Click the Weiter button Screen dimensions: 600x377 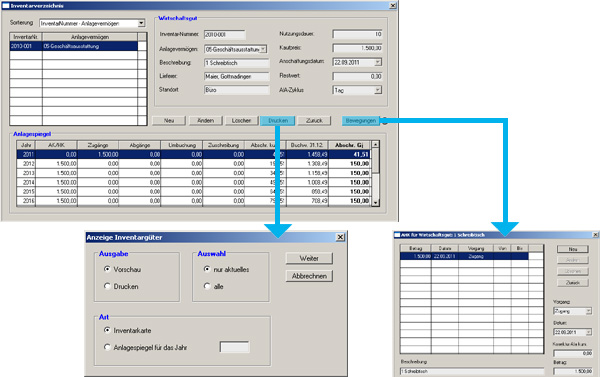pyautogui.click(x=309, y=258)
